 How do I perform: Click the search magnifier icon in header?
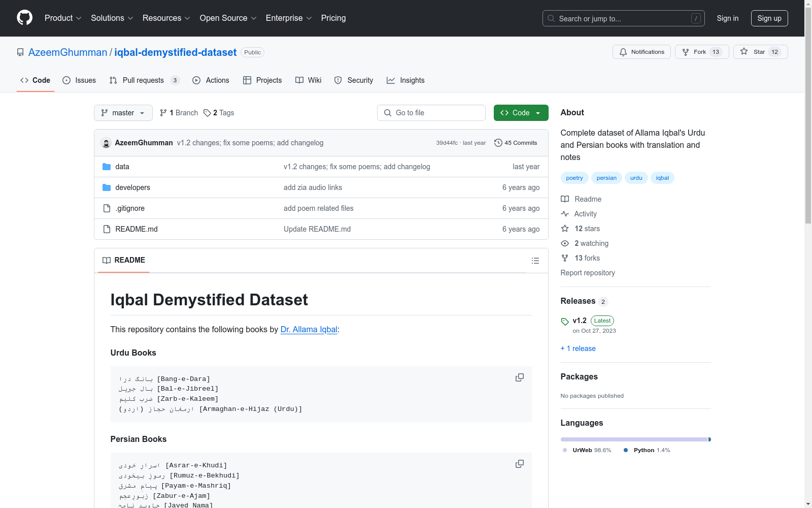[551, 18]
